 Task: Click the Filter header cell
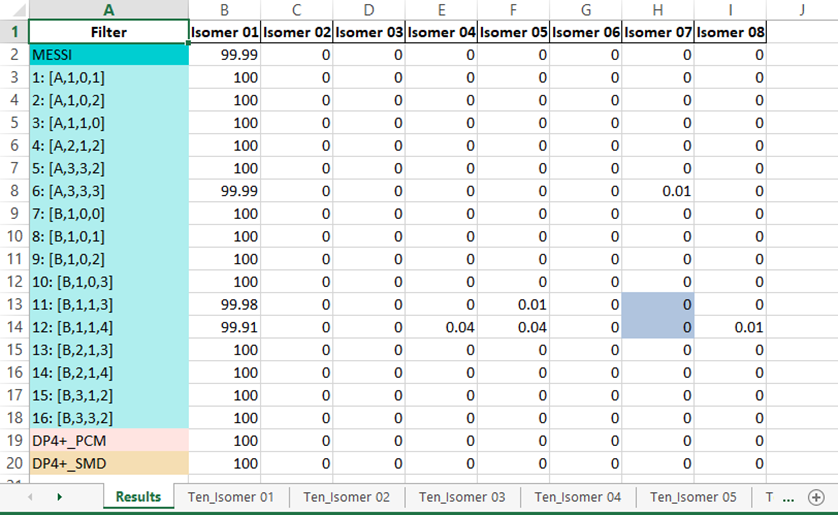(108, 32)
